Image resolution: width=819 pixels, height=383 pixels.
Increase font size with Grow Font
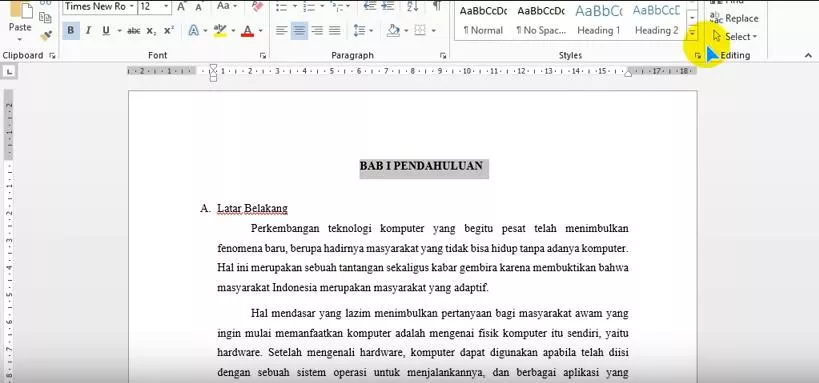point(181,6)
